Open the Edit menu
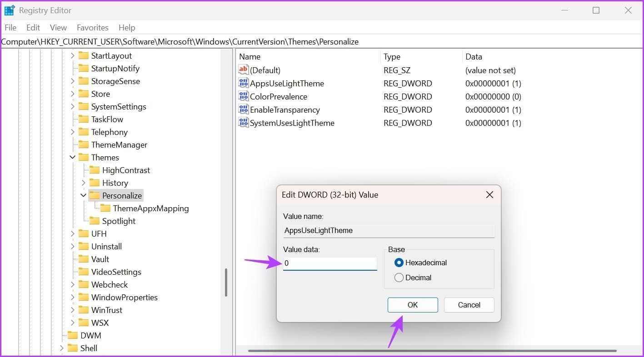This screenshot has height=357, width=644. coord(33,28)
